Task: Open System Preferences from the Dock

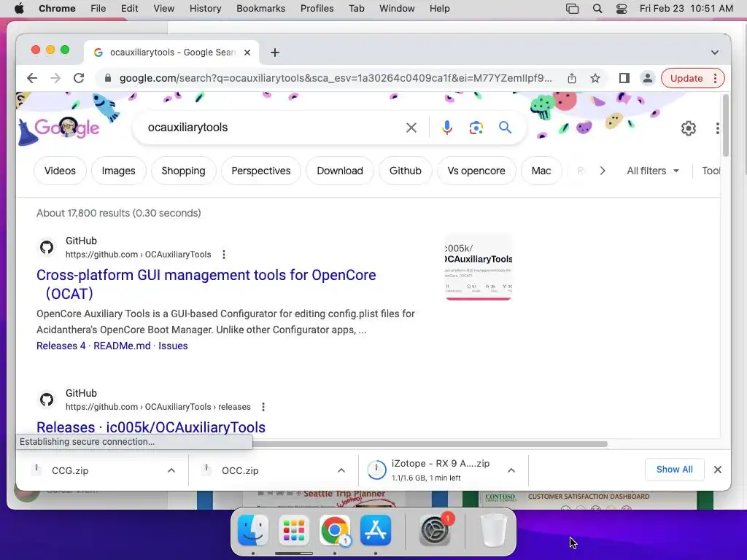Action: pyautogui.click(x=435, y=531)
